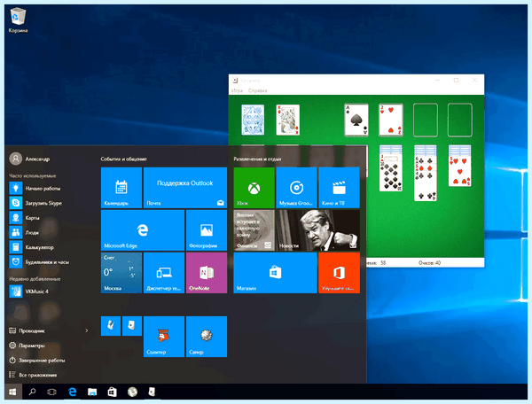
Task: Open Начало работы from frequently used
Action: click(35, 188)
